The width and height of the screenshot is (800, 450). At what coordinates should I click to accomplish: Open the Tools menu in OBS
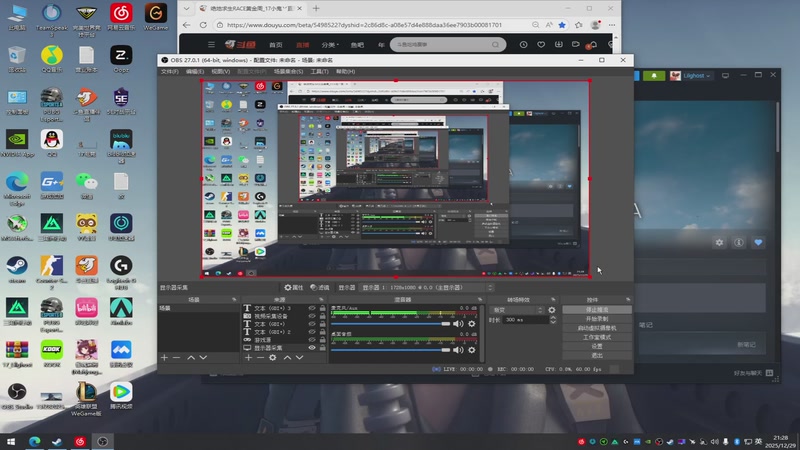pyautogui.click(x=319, y=71)
